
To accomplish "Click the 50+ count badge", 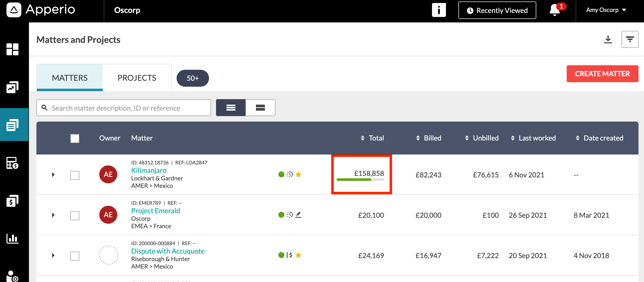I will tap(193, 78).
